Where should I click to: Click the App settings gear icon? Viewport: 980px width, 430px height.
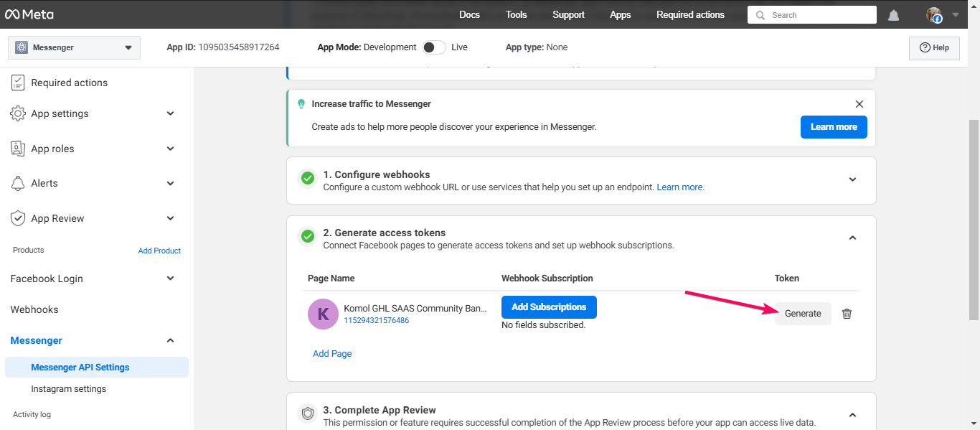(x=18, y=113)
